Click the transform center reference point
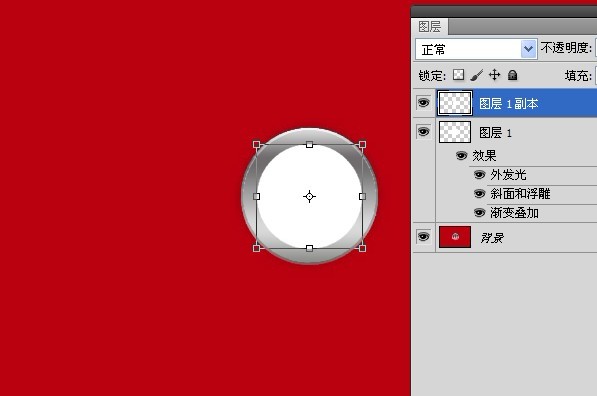The image size is (597, 396). pyautogui.click(x=310, y=196)
